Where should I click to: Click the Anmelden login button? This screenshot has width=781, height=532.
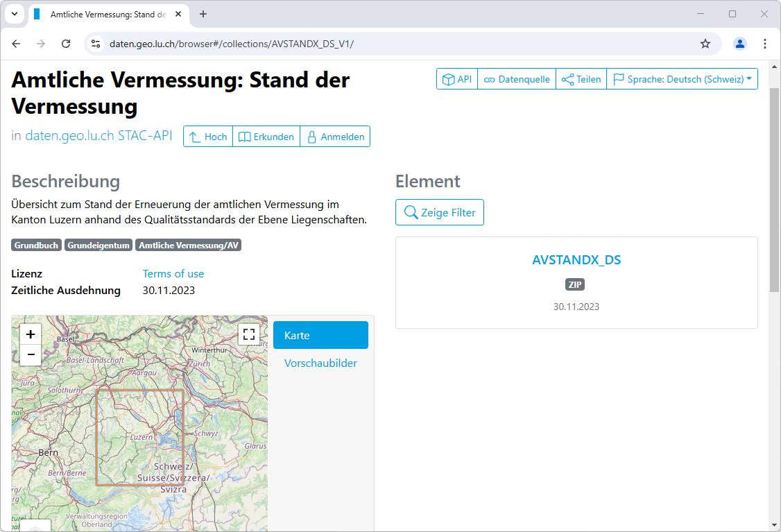pyautogui.click(x=335, y=137)
